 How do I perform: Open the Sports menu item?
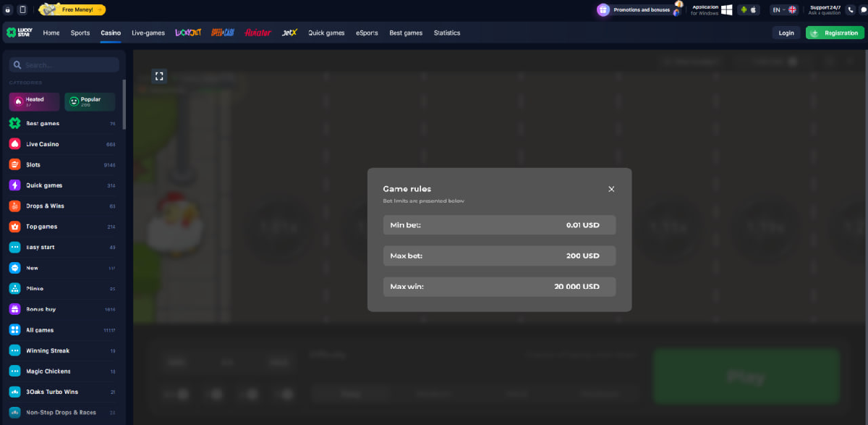(x=80, y=33)
